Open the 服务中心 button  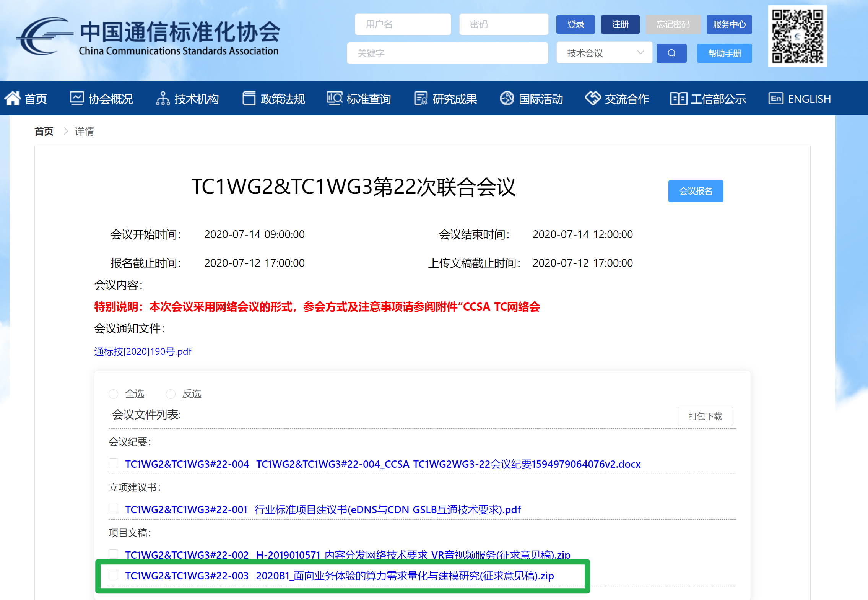(729, 24)
